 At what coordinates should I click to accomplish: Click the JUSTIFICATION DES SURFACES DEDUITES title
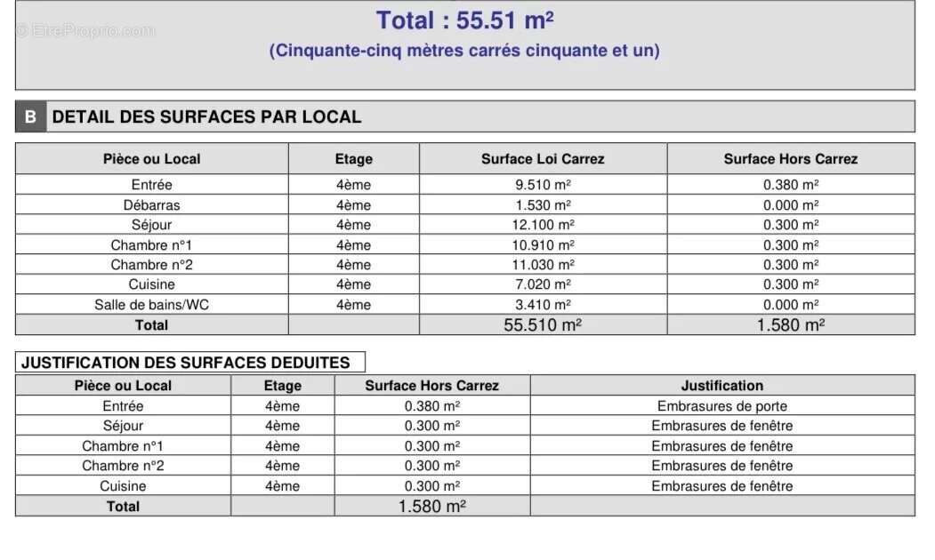click(185, 363)
